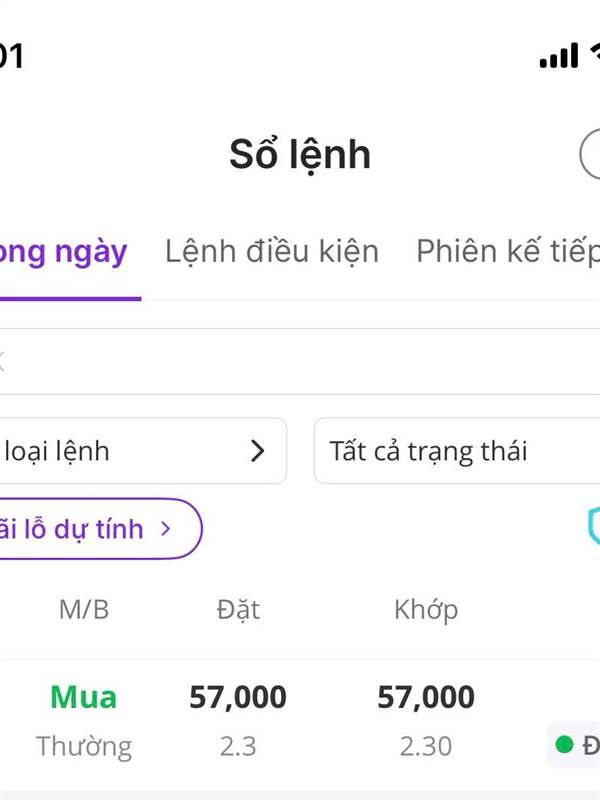Select the Trong ngày tab
The image size is (600, 800).
click(x=64, y=251)
